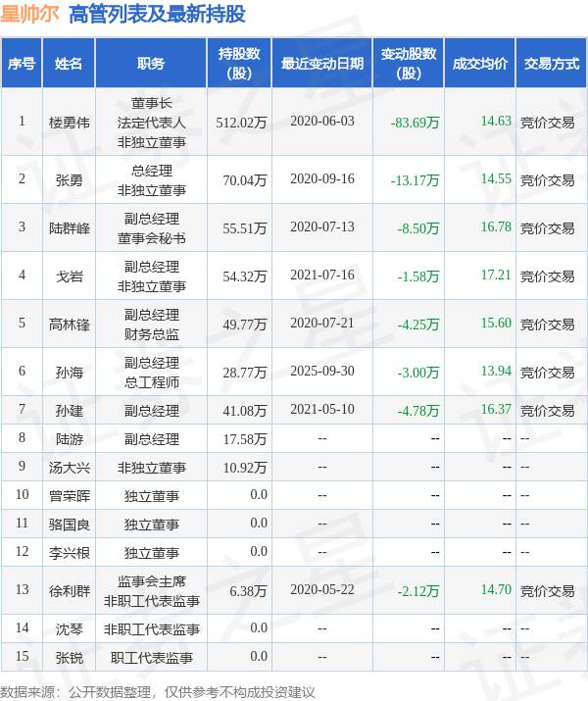The image size is (588, 701).
Task: Select the name 孙建
Action: pos(70,411)
